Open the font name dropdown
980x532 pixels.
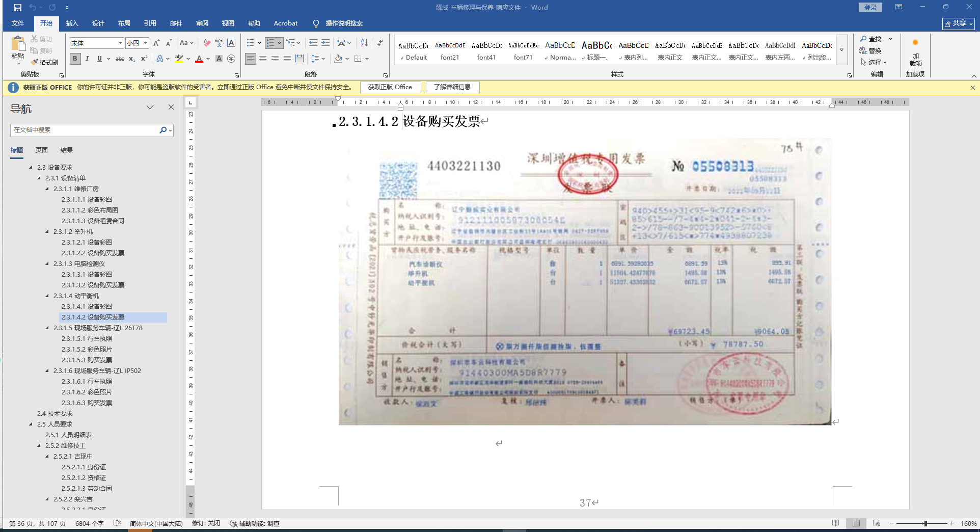click(120, 43)
